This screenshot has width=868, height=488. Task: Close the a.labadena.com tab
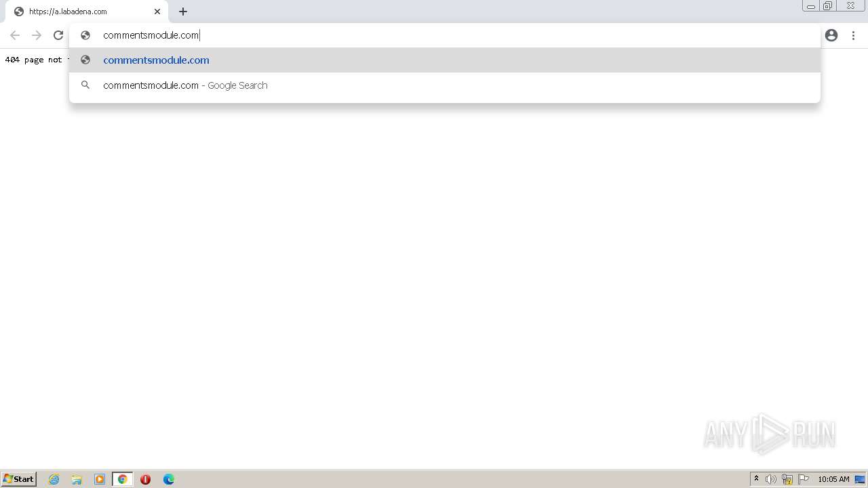(x=157, y=12)
